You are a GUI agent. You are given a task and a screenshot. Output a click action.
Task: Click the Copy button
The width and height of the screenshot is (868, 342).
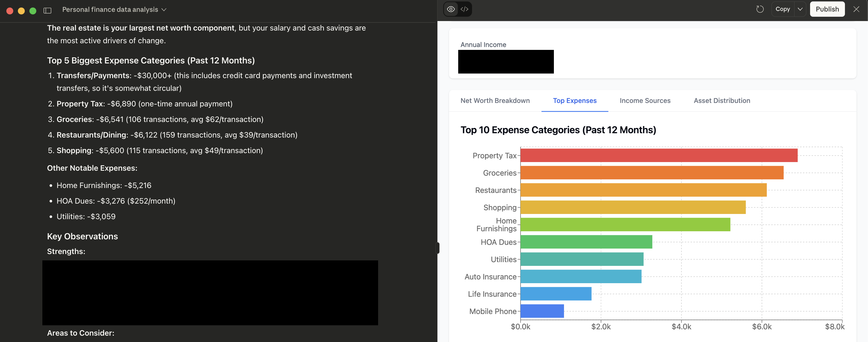tap(782, 9)
